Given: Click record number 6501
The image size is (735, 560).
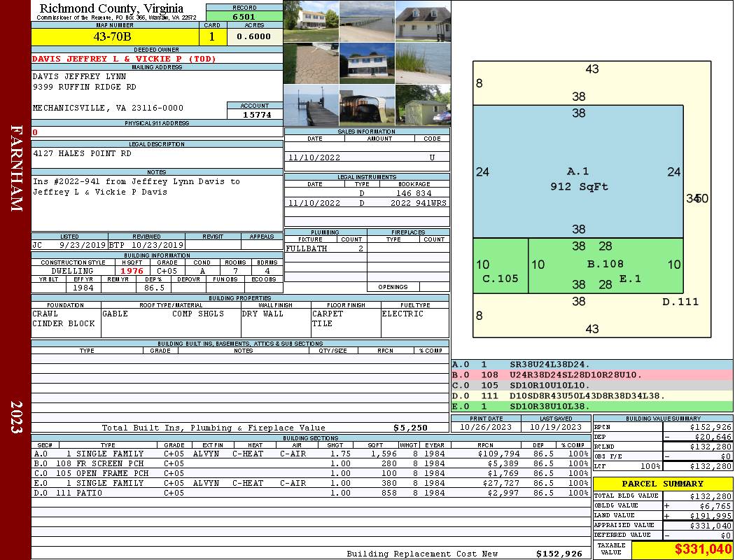Looking at the screenshot, I should click(244, 16).
